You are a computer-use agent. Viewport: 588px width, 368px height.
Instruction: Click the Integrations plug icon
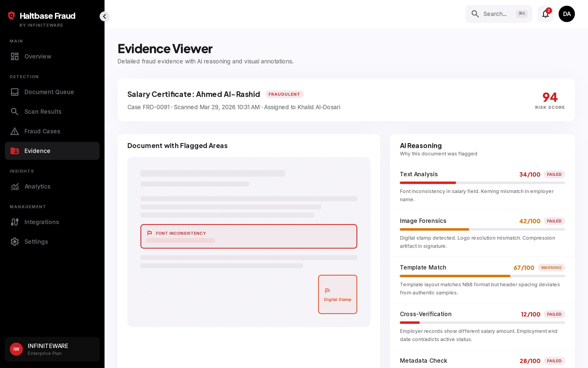[x=14, y=222]
